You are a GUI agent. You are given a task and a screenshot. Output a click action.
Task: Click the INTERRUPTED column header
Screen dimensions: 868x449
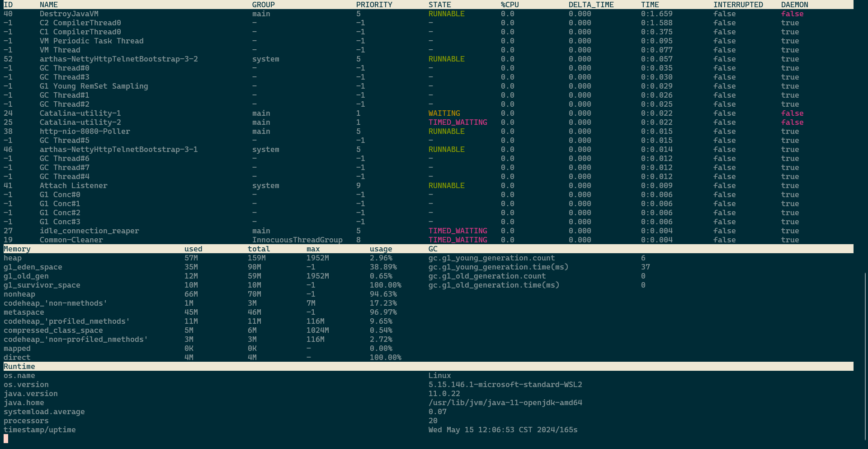738,5
